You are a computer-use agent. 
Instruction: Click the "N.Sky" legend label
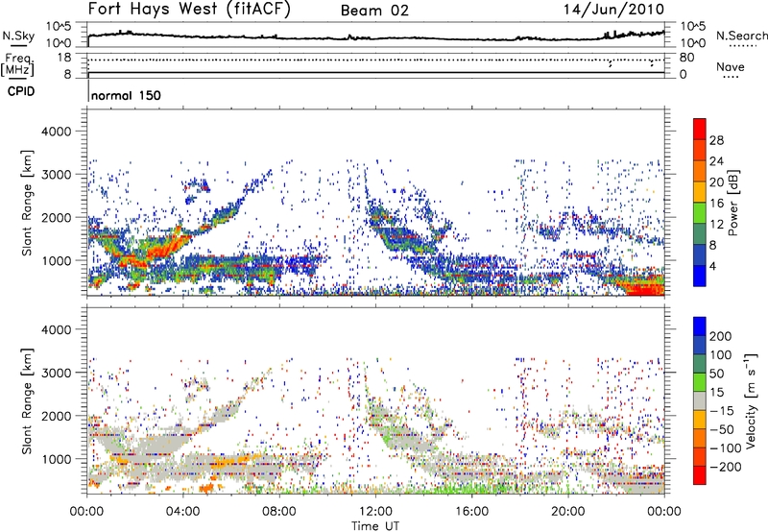click(x=18, y=36)
